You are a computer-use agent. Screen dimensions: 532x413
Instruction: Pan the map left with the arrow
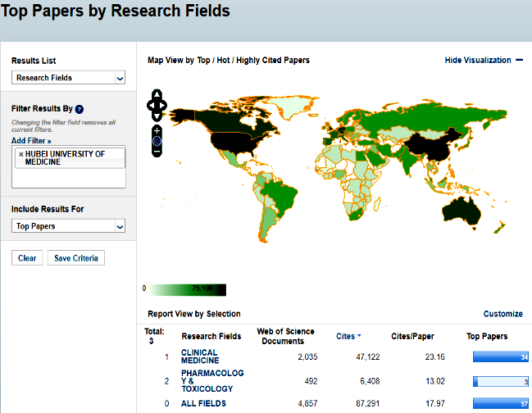[x=150, y=106]
